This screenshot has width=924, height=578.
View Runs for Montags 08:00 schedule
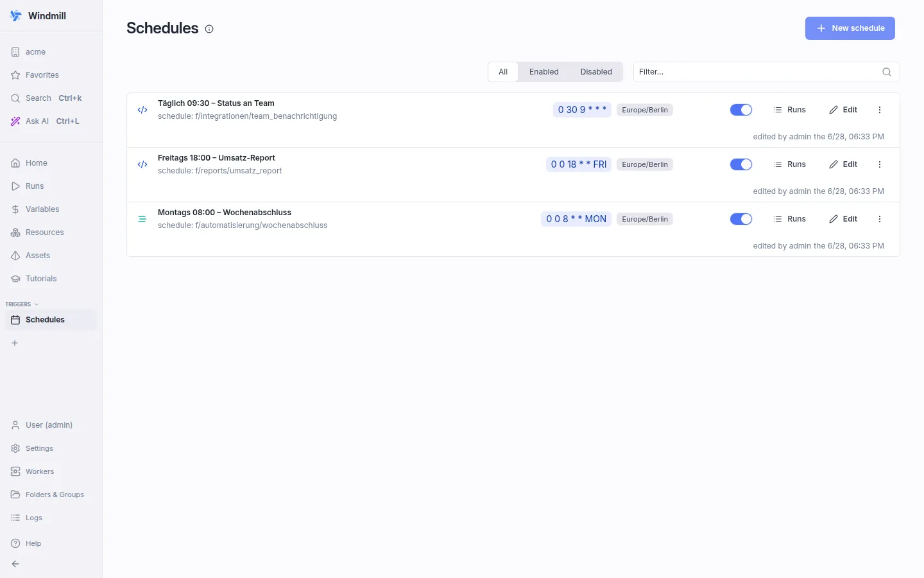click(x=790, y=219)
